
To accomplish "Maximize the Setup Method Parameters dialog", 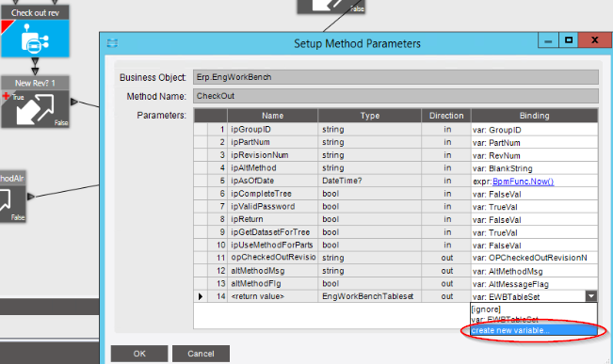I will click(x=569, y=40).
